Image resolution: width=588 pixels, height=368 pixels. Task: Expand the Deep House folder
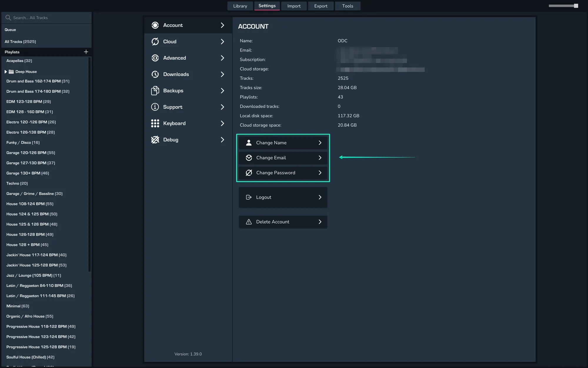6,72
